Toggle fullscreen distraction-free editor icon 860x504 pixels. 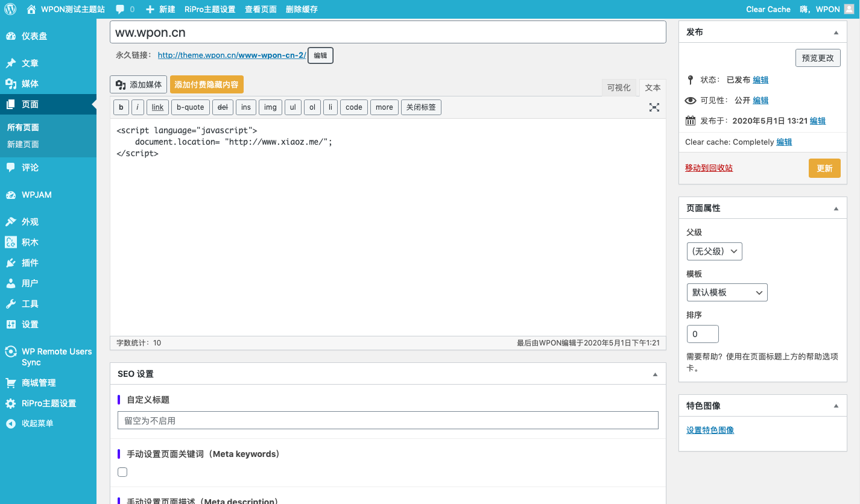pyautogui.click(x=654, y=107)
